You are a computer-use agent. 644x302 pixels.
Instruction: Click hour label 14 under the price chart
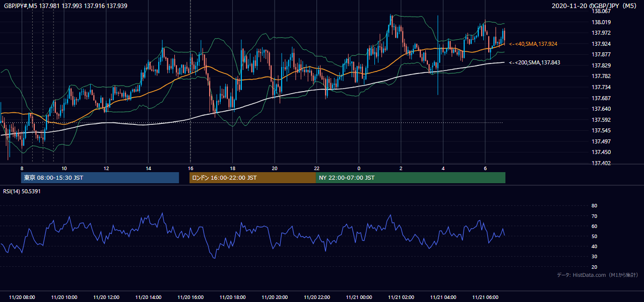(148, 168)
